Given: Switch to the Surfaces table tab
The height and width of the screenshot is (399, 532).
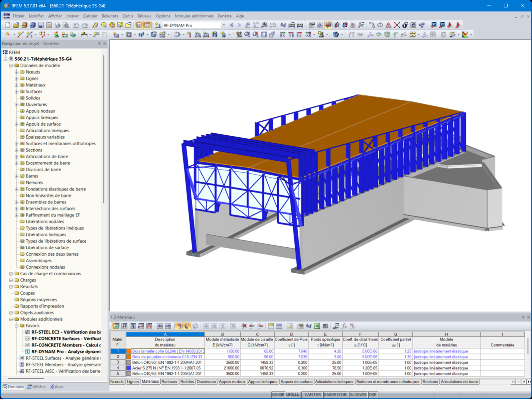Looking at the screenshot, I should [170, 382].
